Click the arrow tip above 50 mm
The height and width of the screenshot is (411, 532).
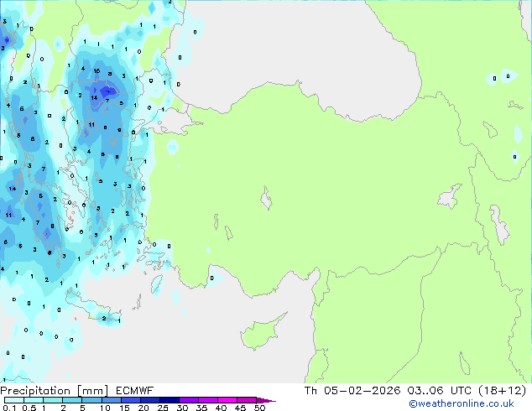pyautogui.click(x=266, y=400)
